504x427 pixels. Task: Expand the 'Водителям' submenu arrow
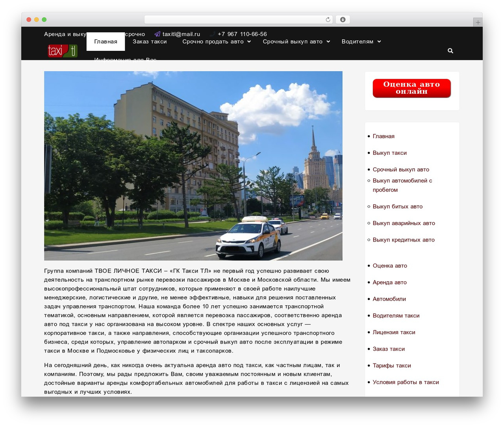pyautogui.click(x=379, y=42)
